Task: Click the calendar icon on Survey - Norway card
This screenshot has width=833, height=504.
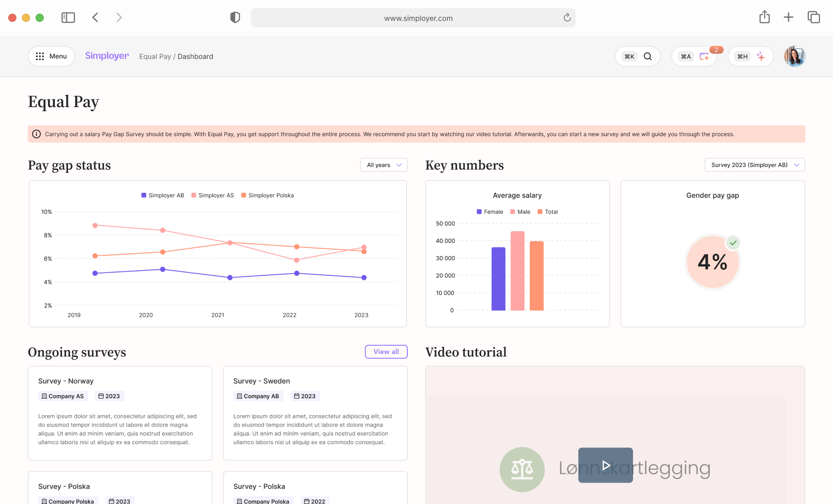Action: [x=102, y=396]
